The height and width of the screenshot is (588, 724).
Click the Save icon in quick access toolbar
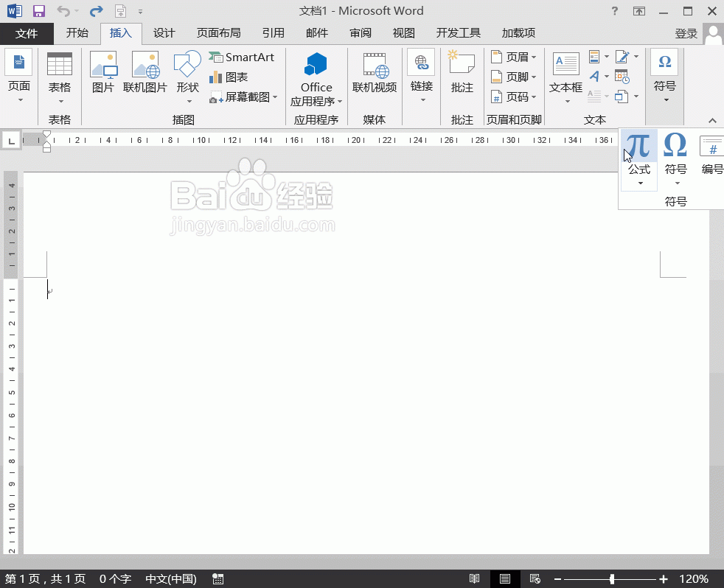pyautogui.click(x=39, y=11)
